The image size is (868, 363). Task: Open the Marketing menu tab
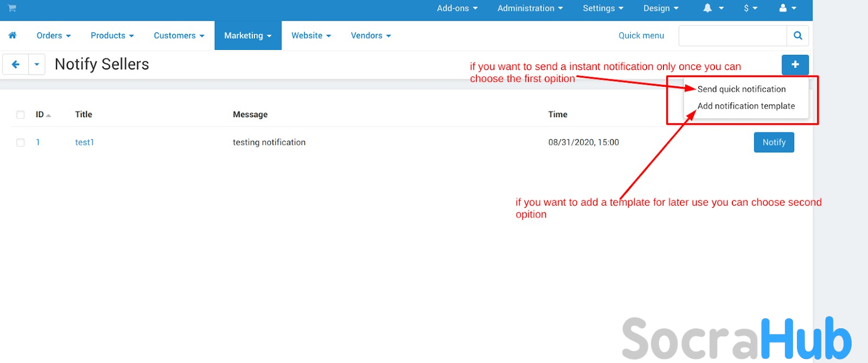[248, 36]
